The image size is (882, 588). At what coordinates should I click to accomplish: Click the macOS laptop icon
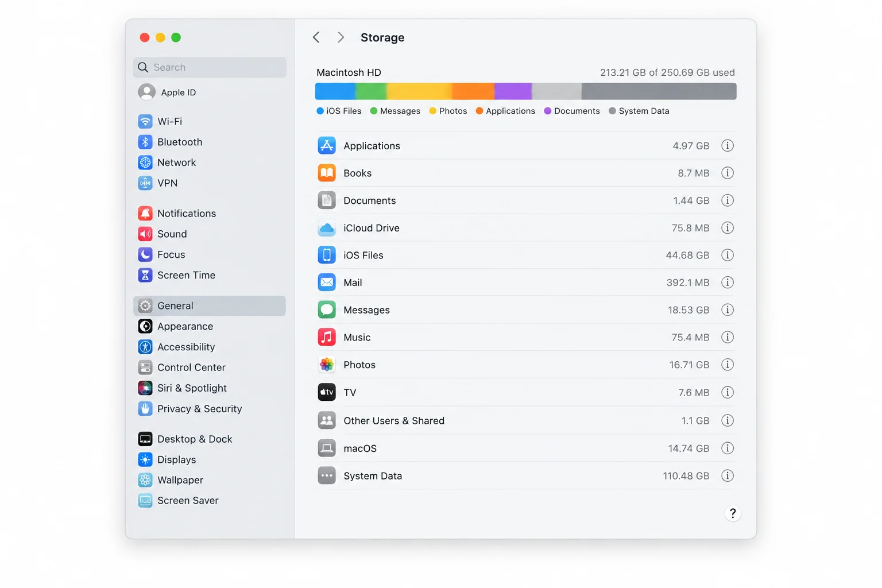tap(327, 448)
